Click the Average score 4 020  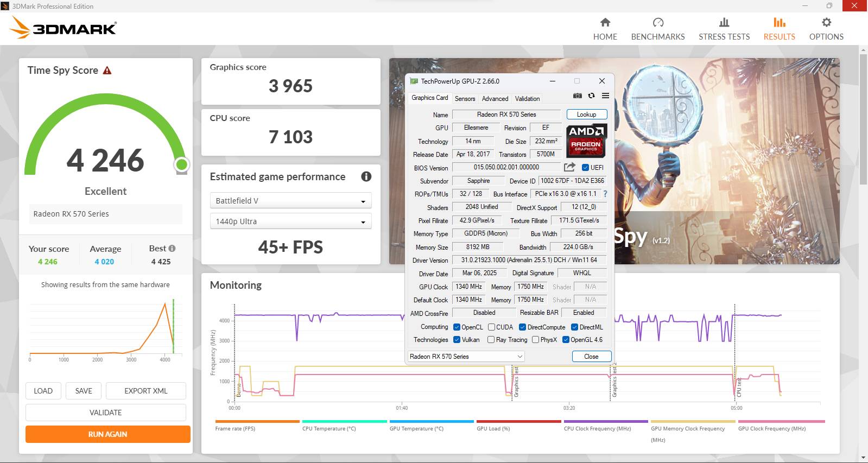(x=104, y=262)
